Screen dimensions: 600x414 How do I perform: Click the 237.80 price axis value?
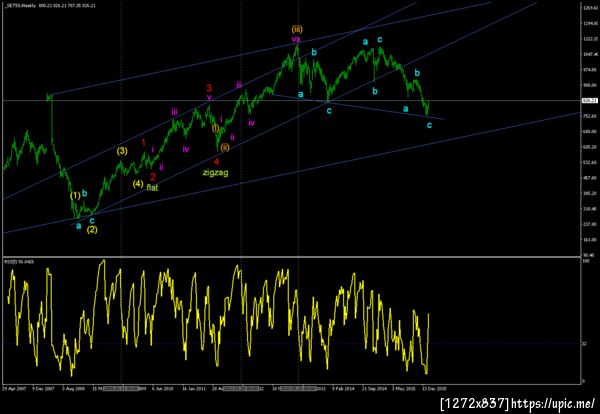click(590, 224)
